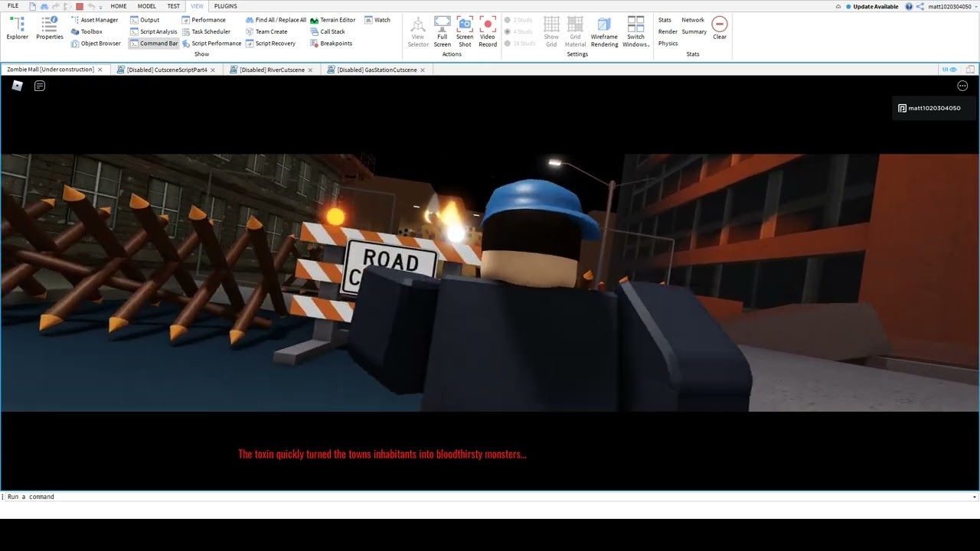The width and height of the screenshot is (980, 551).
Task: Click the Run a command input field
Action: pos(488,497)
